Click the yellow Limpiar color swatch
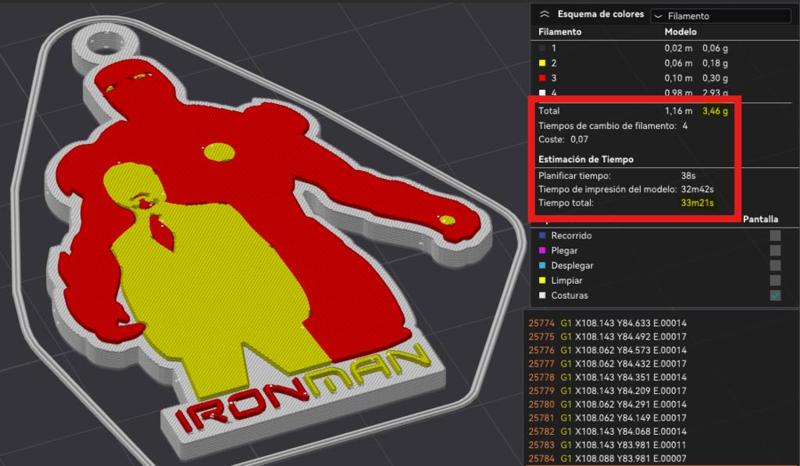The height and width of the screenshot is (466, 800). [x=542, y=280]
